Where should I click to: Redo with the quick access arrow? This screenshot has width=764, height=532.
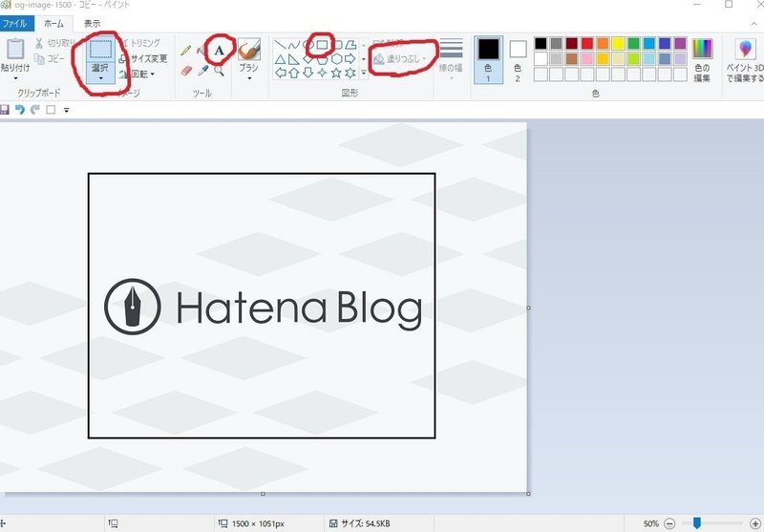pos(35,110)
